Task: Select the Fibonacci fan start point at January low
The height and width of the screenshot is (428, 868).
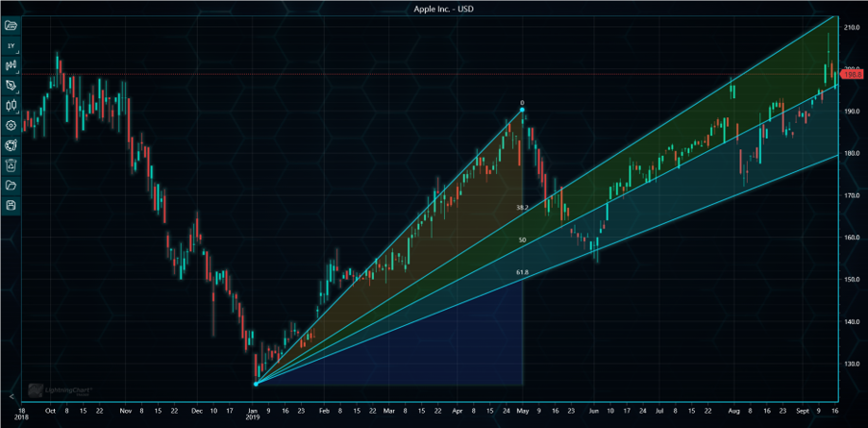Action: 256,384
